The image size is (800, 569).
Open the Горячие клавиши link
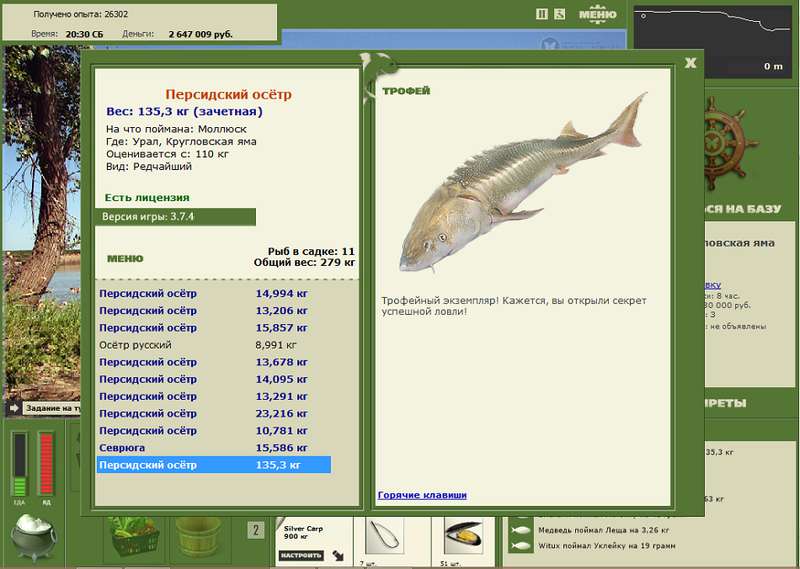coord(422,495)
